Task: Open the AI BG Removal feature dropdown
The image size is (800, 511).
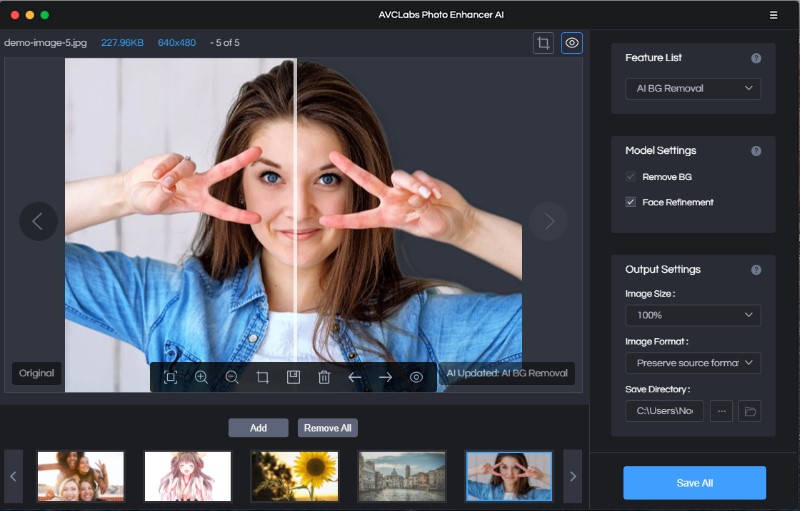Action: [x=693, y=89]
